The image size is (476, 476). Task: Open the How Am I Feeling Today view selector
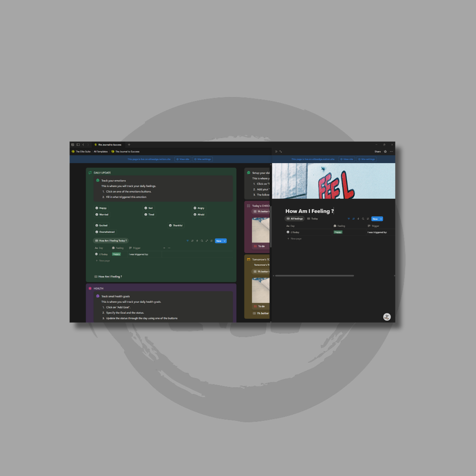(x=111, y=241)
